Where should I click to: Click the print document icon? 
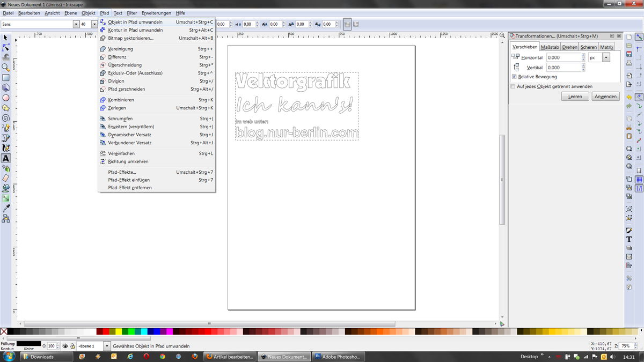pyautogui.click(x=629, y=63)
